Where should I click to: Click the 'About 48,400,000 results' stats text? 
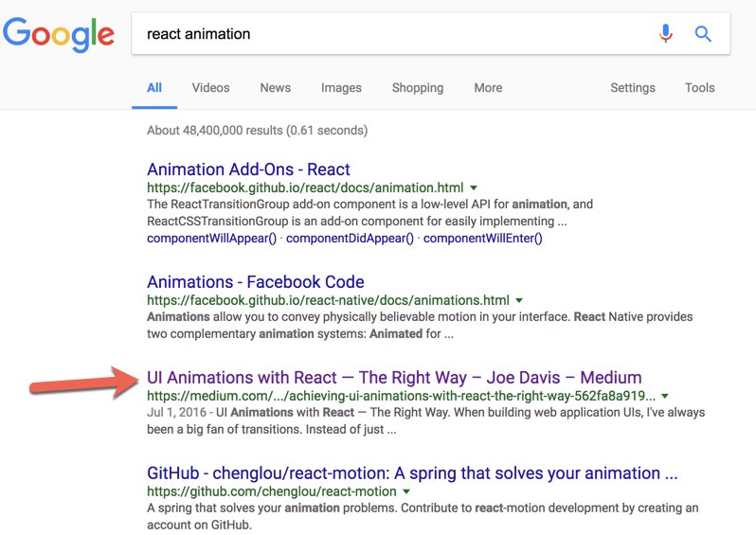point(258,130)
